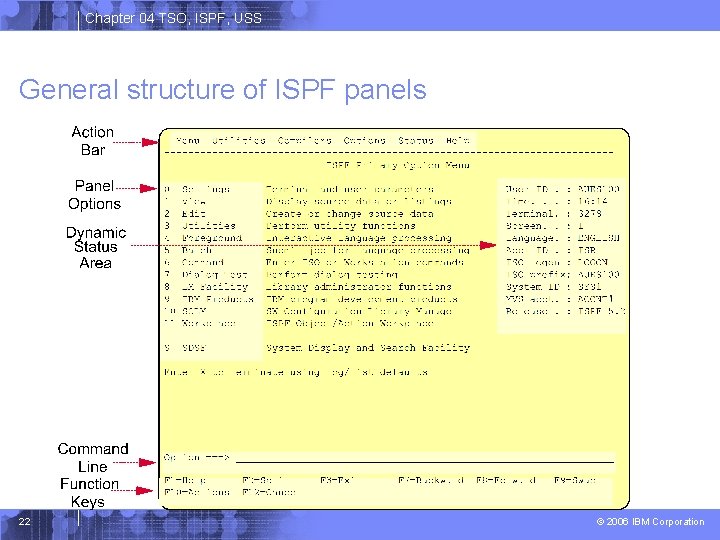The height and width of the screenshot is (540, 720).
Task: Select option 6 Command
Action: [194, 263]
